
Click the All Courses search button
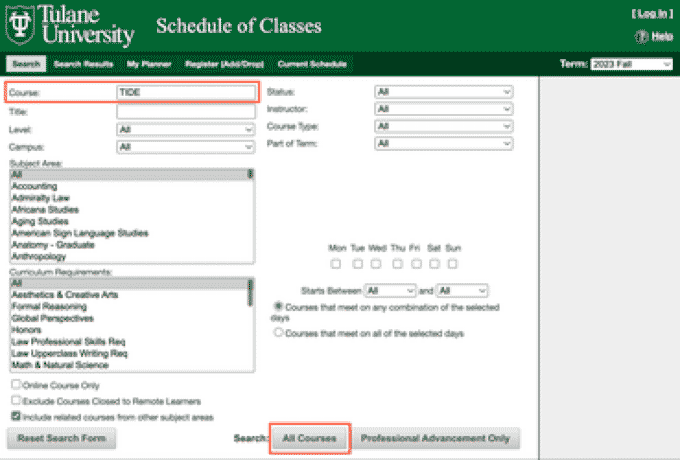pyautogui.click(x=310, y=438)
